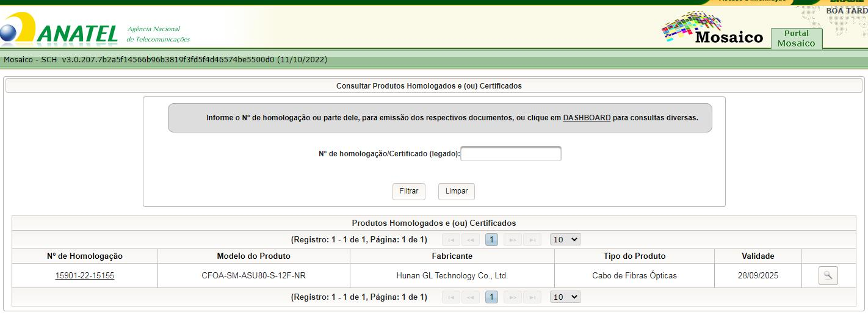Go to last page in bottom paginator

pos(533,297)
